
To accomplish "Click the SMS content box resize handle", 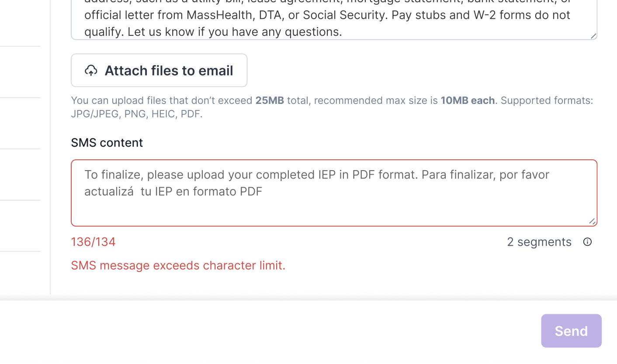I will click(x=592, y=221).
